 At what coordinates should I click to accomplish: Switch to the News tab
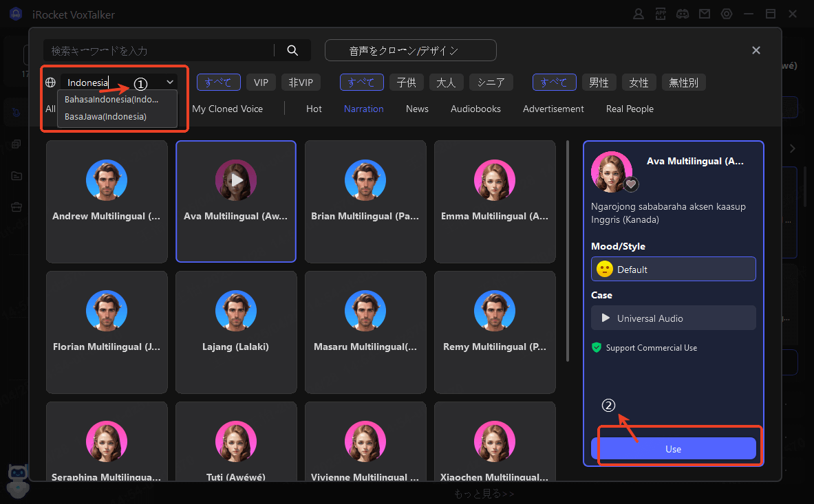click(418, 109)
